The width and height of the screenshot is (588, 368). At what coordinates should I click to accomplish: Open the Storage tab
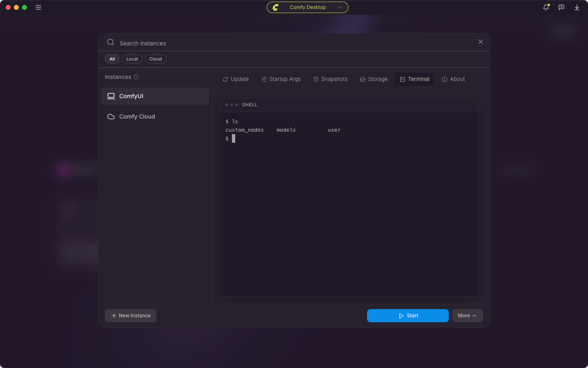point(374,79)
